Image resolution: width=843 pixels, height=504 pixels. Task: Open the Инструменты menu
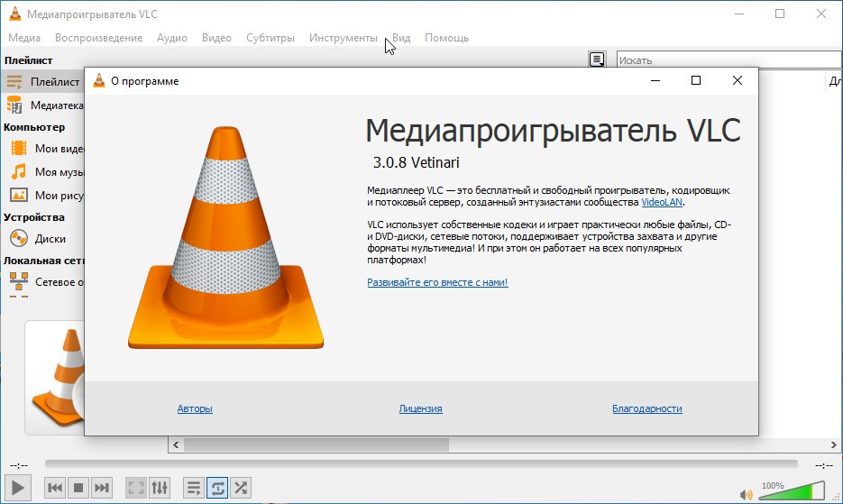point(343,38)
